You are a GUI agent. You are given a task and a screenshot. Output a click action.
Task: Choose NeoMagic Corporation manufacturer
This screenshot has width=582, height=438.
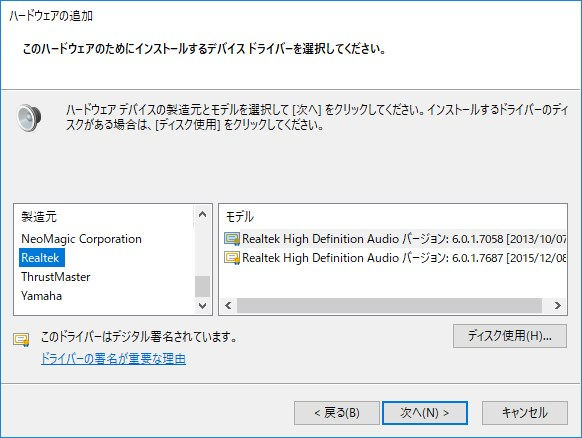81,239
